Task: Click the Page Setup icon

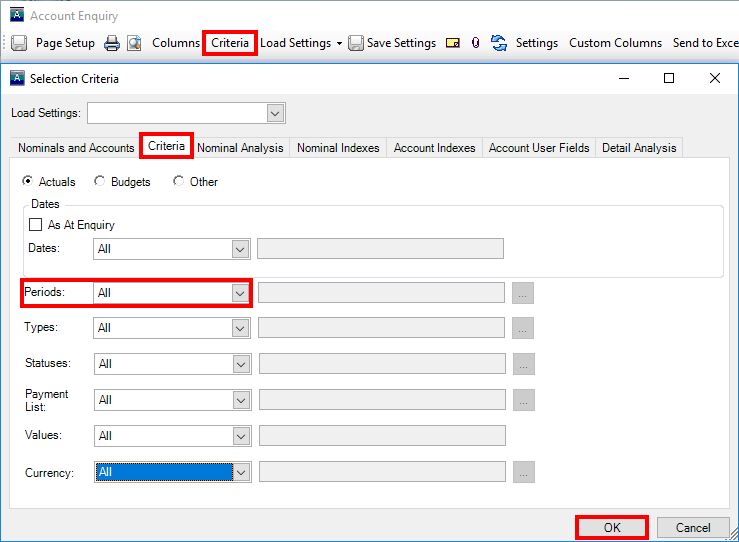Action: (x=19, y=43)
